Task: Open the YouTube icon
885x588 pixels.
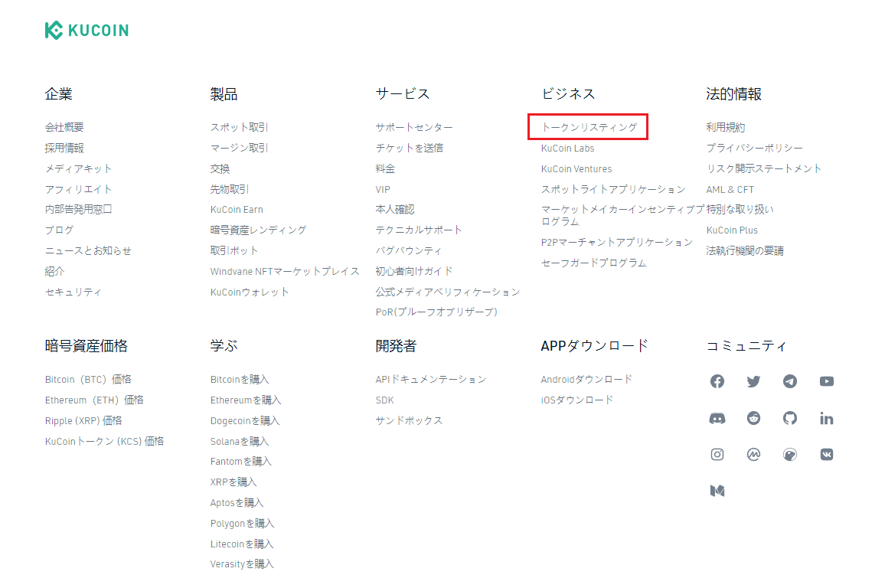Action: tap(826, 381)
